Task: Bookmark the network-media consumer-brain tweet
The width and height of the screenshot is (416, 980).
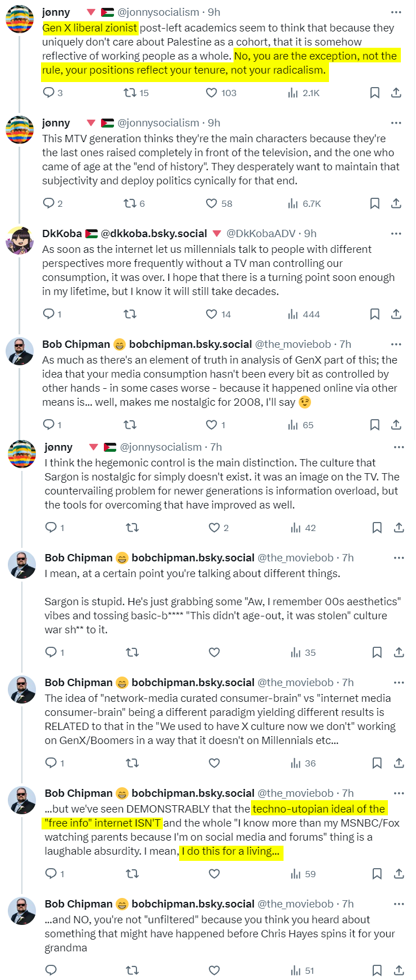Action: pos(377,763)
